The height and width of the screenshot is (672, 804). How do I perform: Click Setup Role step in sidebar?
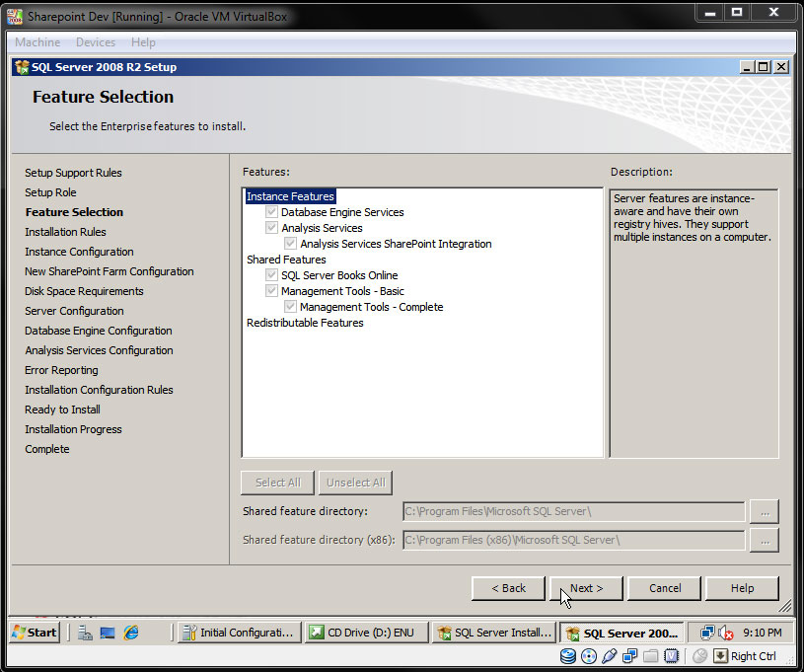[50, 192]
